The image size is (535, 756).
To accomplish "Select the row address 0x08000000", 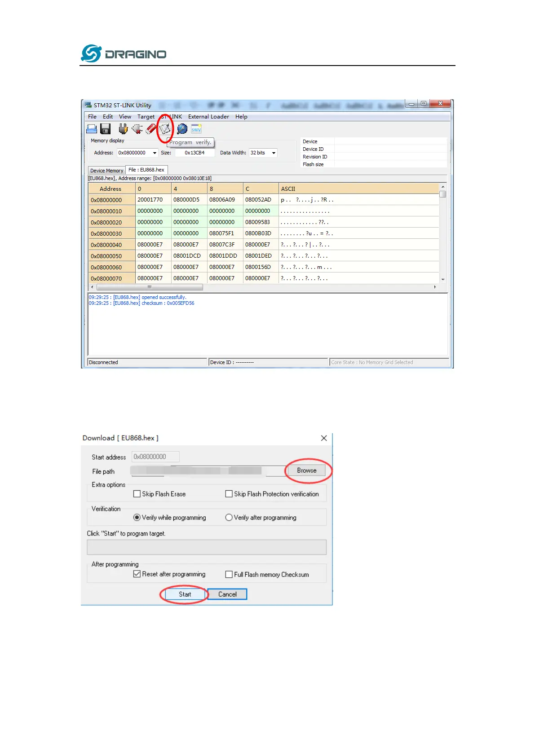I will [x=112, y=200].
